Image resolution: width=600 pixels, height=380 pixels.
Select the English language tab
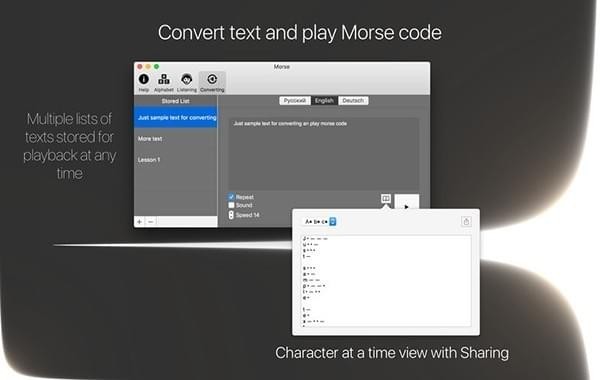tap(324, 101)
